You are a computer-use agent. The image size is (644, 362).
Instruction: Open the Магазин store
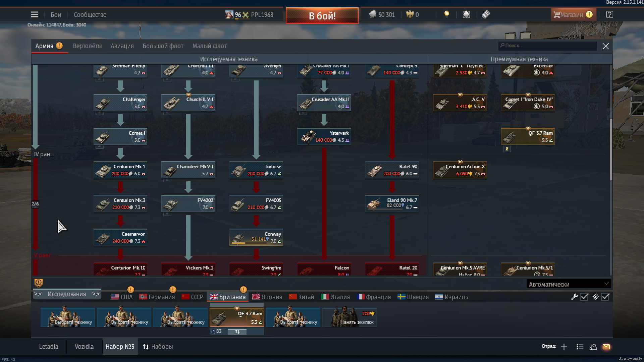573,15
